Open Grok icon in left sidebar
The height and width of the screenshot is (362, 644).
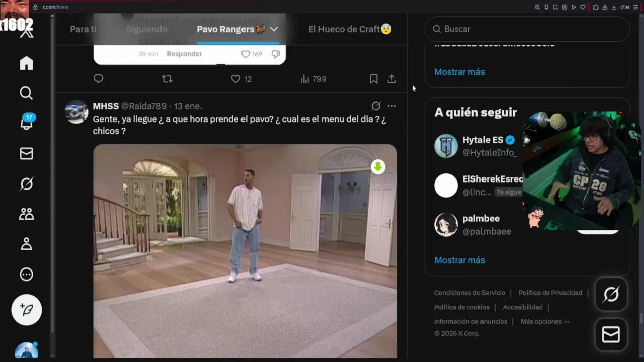[26, 184]
